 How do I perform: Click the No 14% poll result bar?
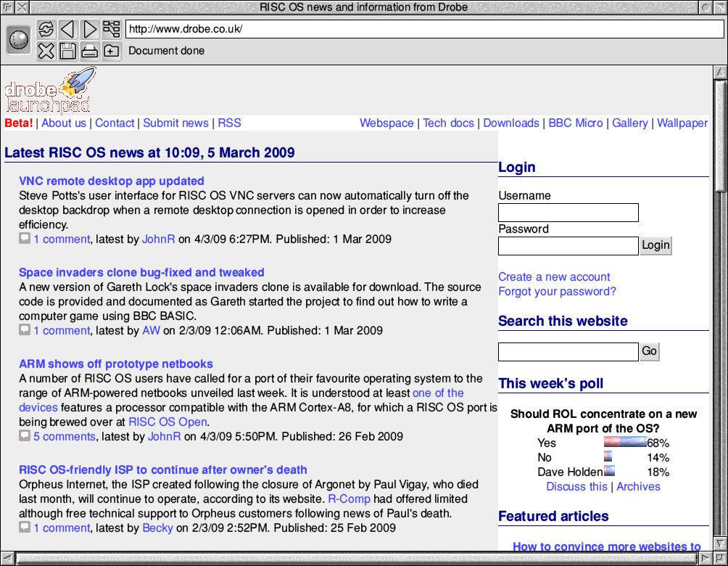tap(608, 456)
